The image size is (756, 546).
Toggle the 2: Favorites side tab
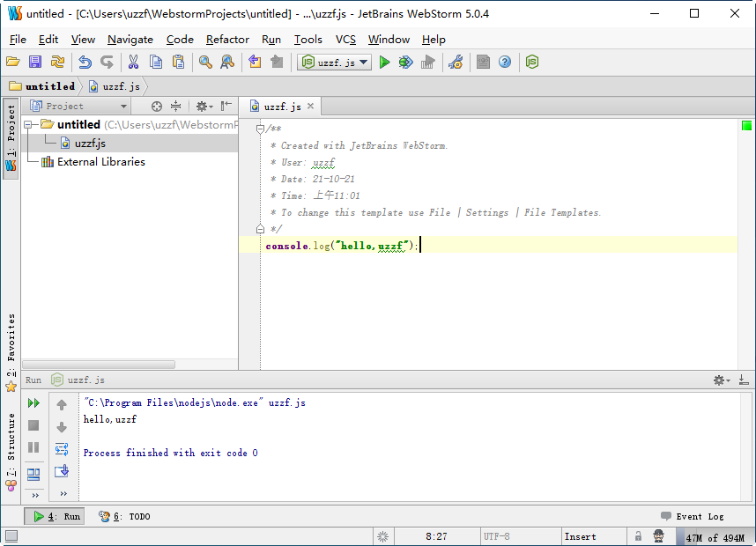pyautogui.click(x=11, y=353)
